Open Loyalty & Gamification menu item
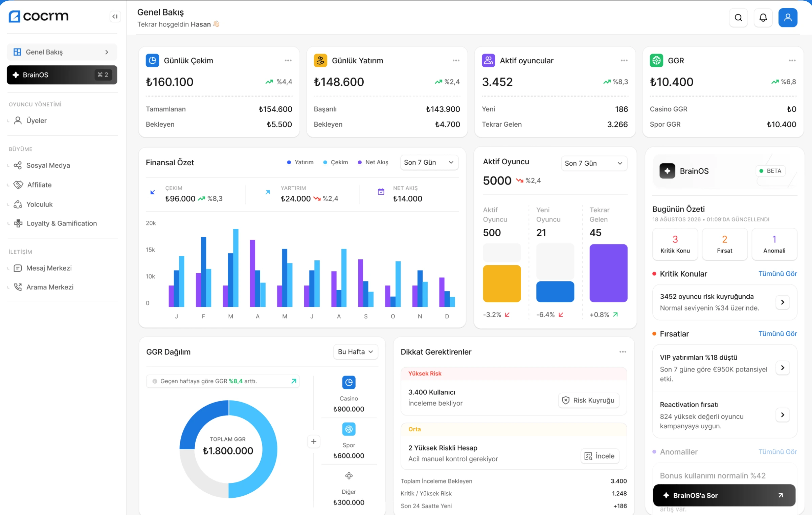Viewport: 812px width, 515px height. (x=55, y=223)
